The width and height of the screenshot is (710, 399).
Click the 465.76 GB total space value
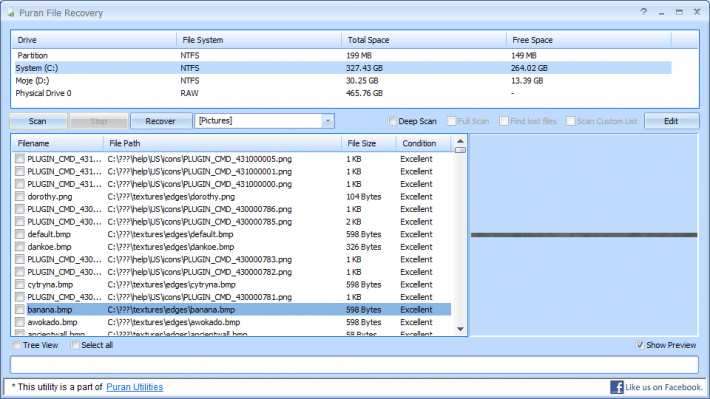pyautogui.click(x=364, y=93)
